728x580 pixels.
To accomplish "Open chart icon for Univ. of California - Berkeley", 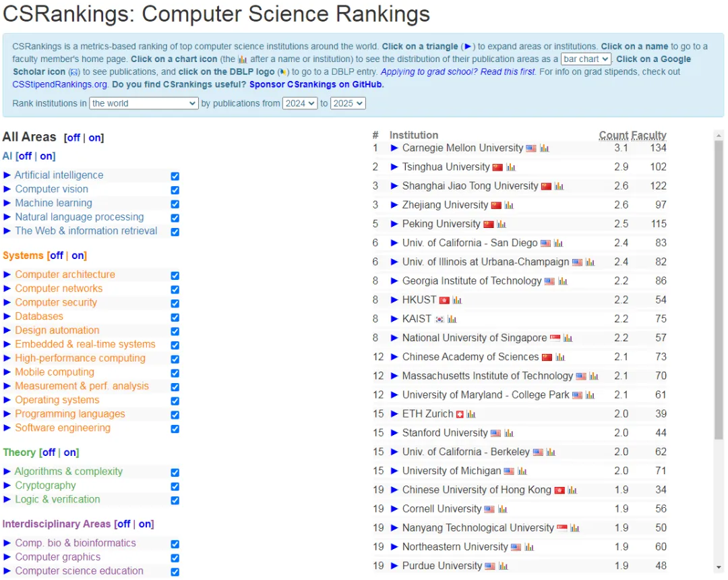I will [x=551, y=453].
